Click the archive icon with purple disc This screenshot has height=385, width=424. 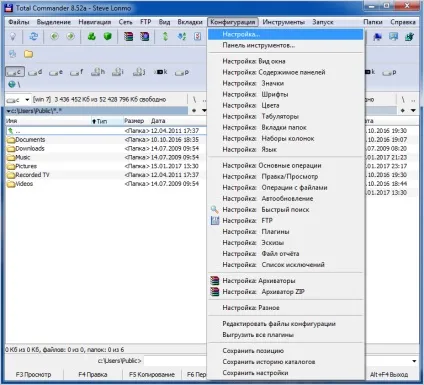point(144,36)
